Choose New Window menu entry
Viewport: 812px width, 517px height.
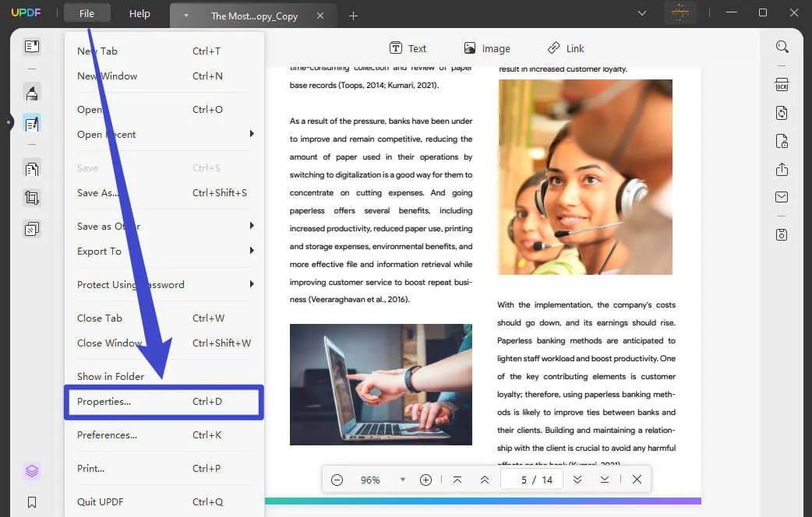point(164,76)
